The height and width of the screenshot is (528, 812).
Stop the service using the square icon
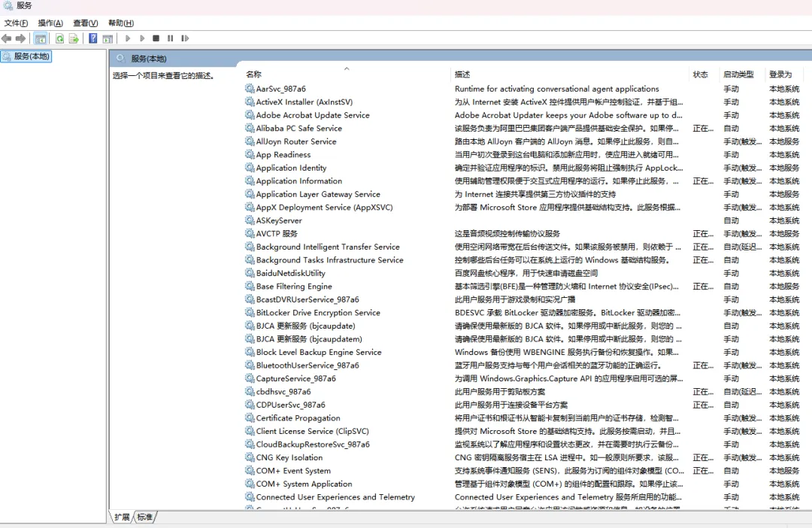pyautogui.click(x=156, y=38)
